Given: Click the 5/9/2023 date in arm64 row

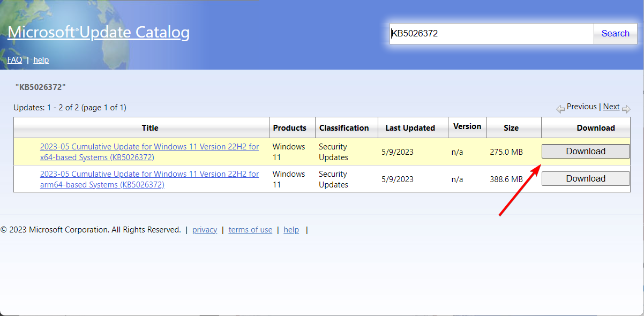Looking at the screenshot, I should (x=398, y=179).
